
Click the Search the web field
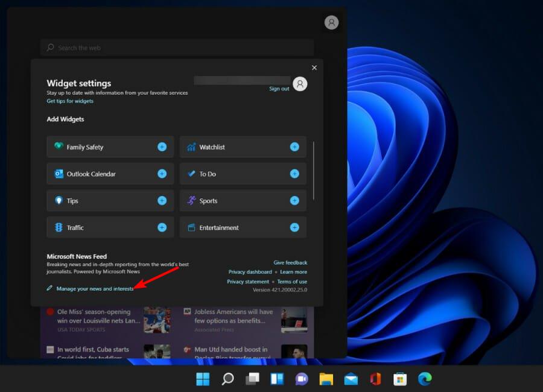pyautogui.click(x=177, y=47)
